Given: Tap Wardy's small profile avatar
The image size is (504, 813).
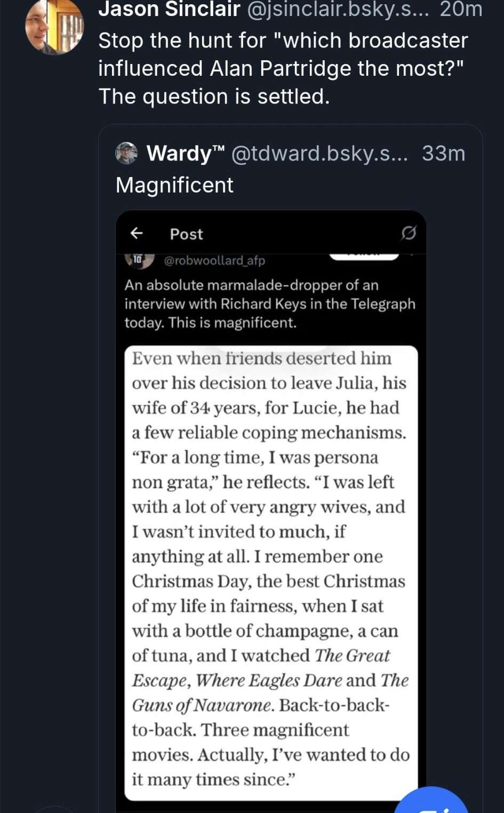Looking at the screenshot, I should [126, 153].
